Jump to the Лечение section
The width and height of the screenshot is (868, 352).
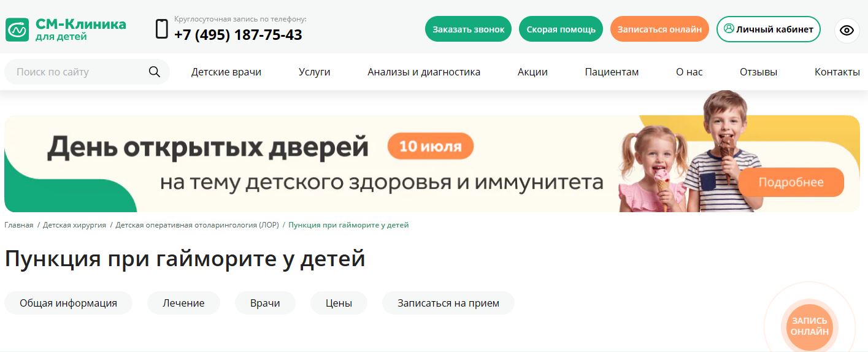pos(183,303)
